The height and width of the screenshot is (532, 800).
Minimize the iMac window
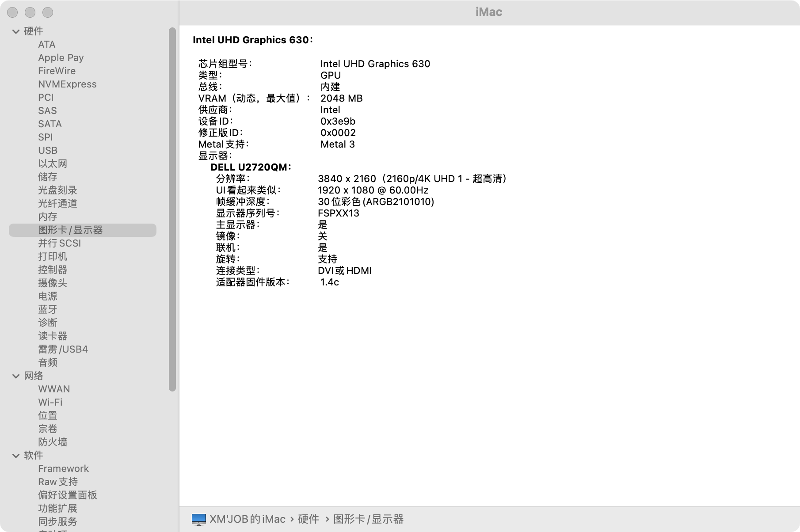pyautogui.click(x=30, y=12)
